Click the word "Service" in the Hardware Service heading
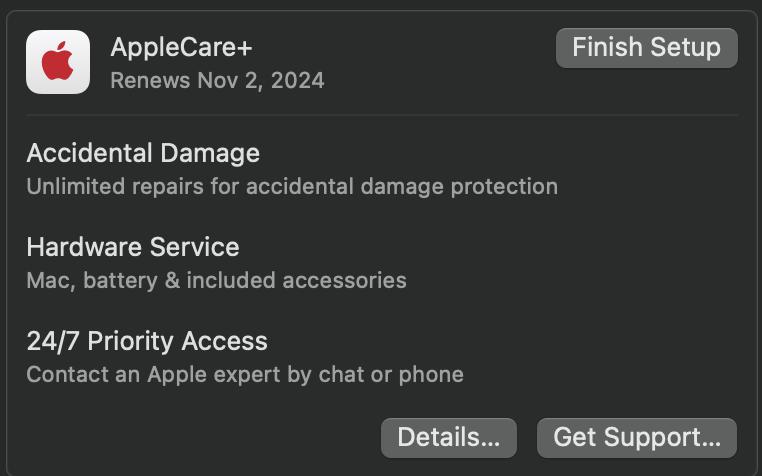 click(197, 247)
